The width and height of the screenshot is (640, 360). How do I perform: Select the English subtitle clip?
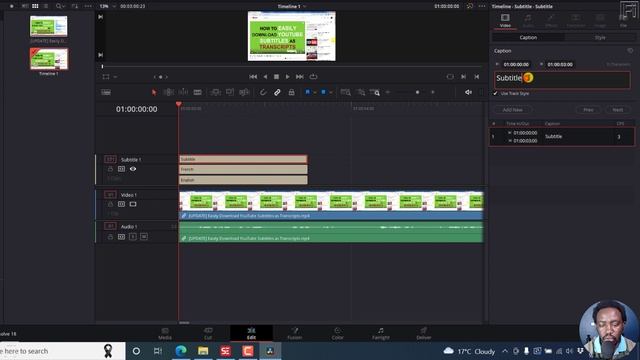[x=243, y=180]
